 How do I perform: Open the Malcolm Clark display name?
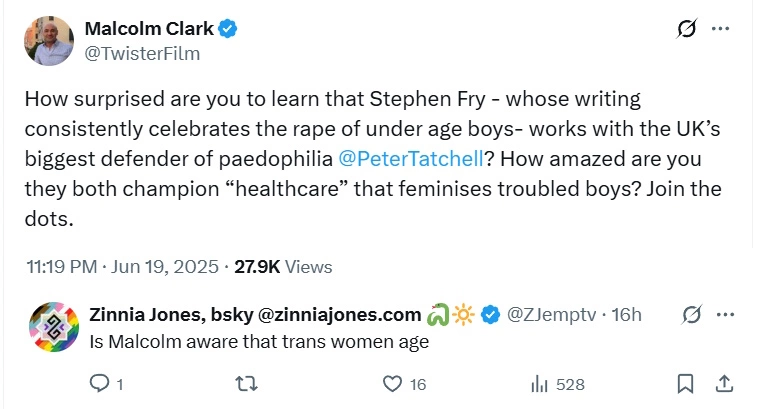click(149, 28)
